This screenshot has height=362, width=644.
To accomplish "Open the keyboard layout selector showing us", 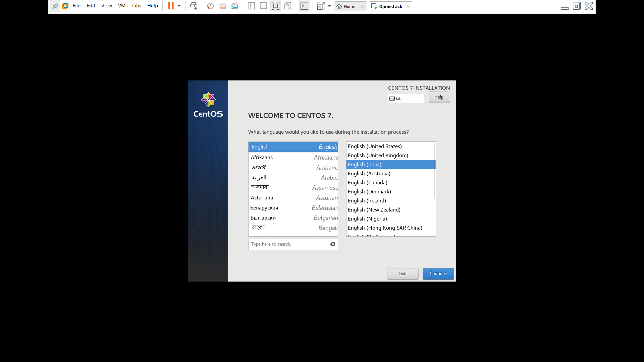I will point(406,98).
